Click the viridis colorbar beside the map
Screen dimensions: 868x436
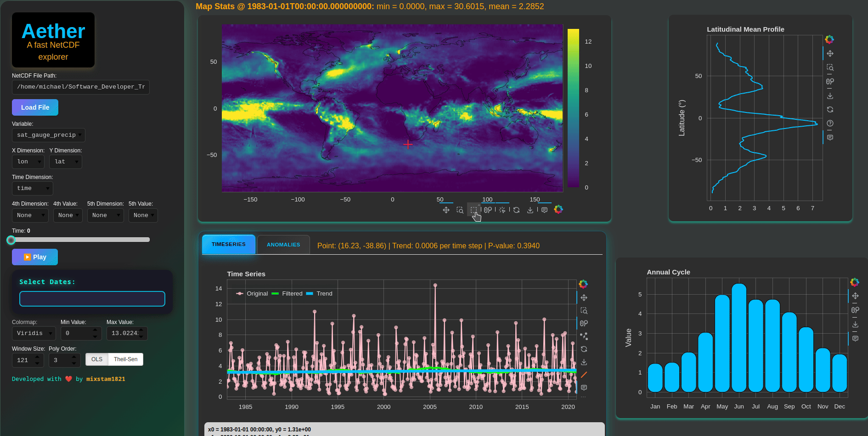coord(573,108)
